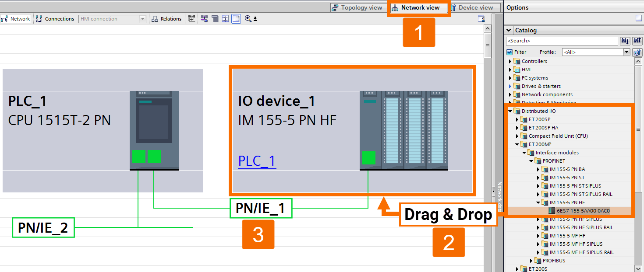Expand the ET 200S folder
The width and height of the screenshot is (644, 272).
[x=517, y=269]
